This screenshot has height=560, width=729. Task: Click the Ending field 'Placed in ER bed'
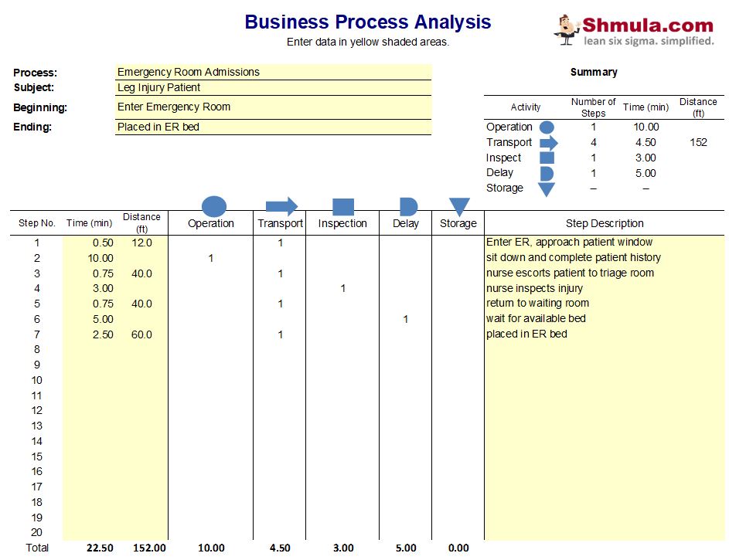point(273,127)
